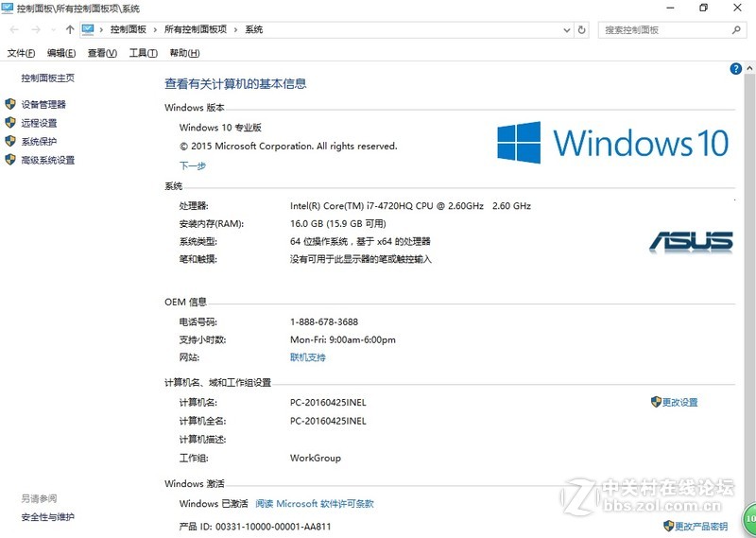756x538 pixels.
Task: Select the 计算机全名 value PC-20160425INEL
Action: tap(328, 421)
